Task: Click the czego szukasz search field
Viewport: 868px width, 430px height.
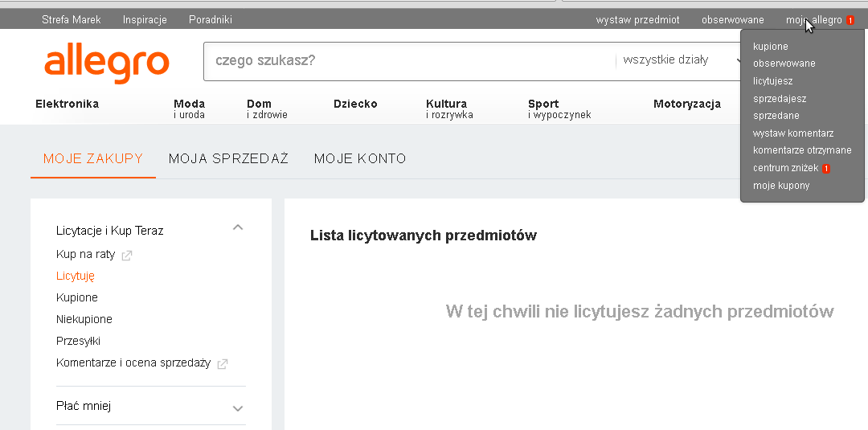Action: [x=410, y=61]
